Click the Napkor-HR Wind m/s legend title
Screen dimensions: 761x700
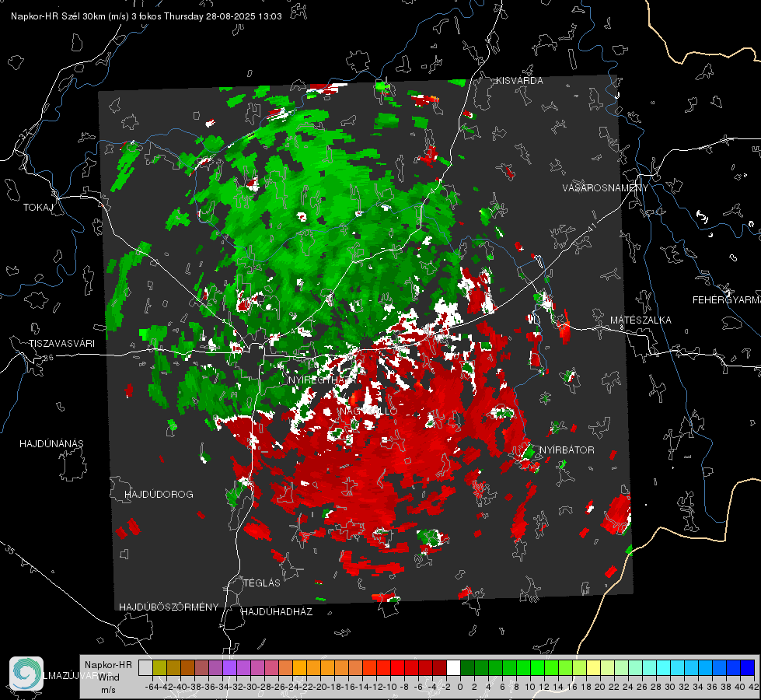click(x=108, y=677)
